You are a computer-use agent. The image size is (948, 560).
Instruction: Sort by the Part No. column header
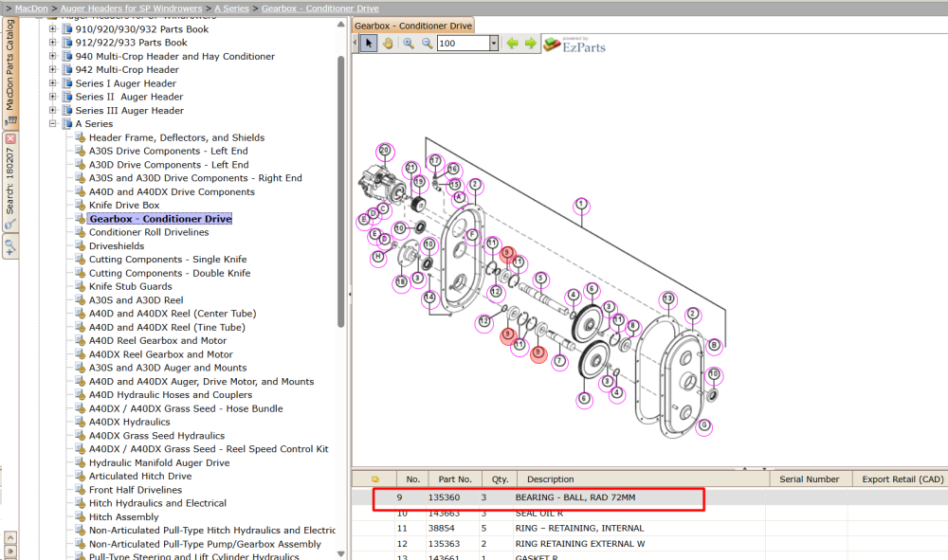point(455,479)
